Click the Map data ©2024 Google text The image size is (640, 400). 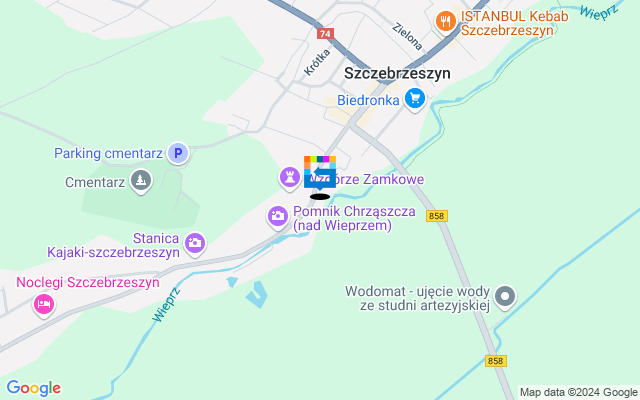578,393
